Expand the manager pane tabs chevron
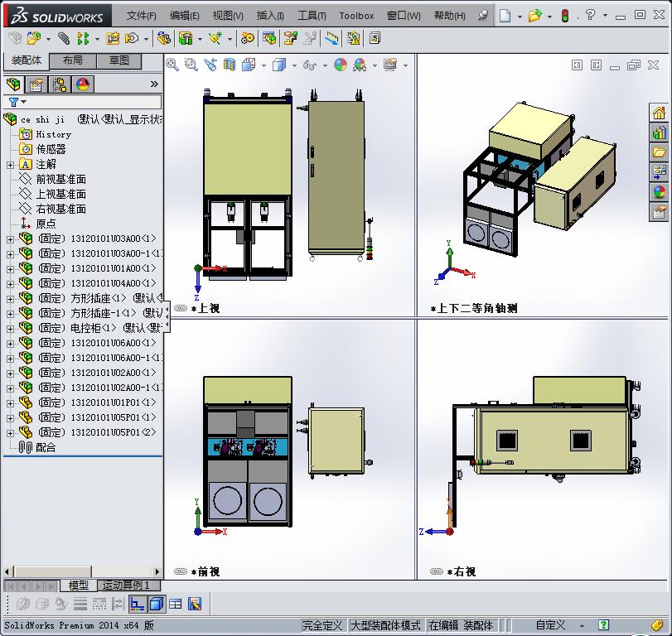672x636 pixels. 154,84
